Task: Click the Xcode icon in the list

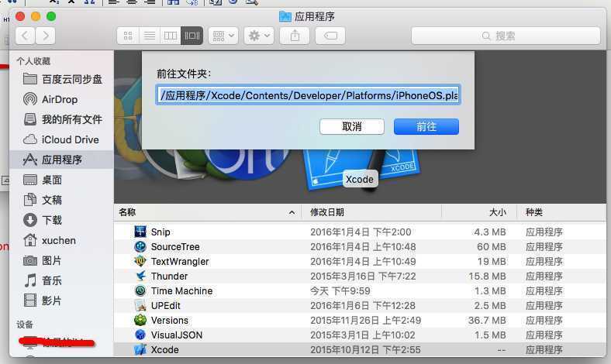Action: pyautogui.click(x=140, y=349)
